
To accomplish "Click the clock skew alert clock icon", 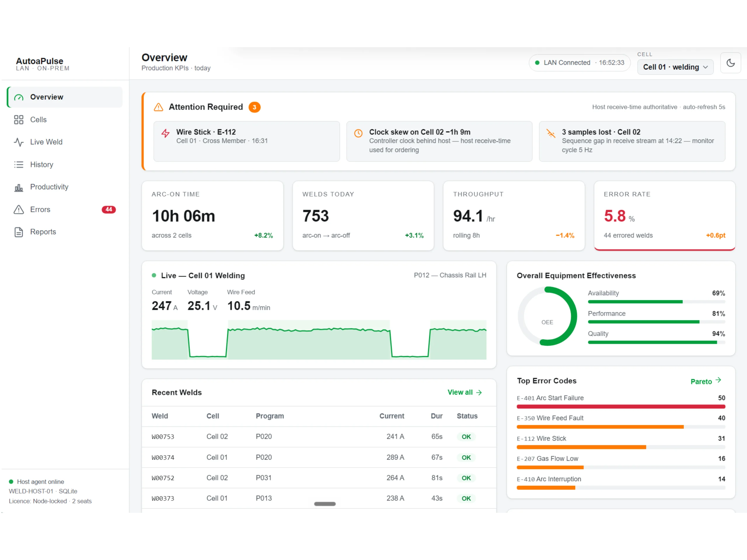I will coord(358,133).
